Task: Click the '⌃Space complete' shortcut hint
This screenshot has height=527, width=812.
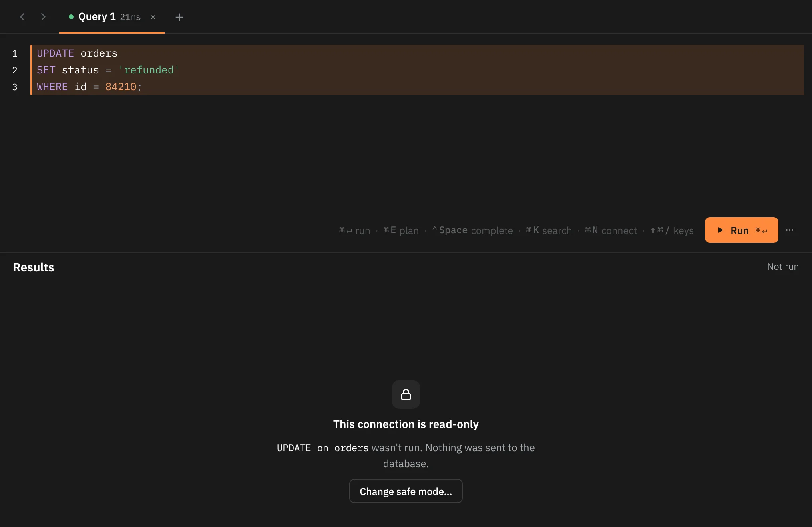Action: pos(472,230)
